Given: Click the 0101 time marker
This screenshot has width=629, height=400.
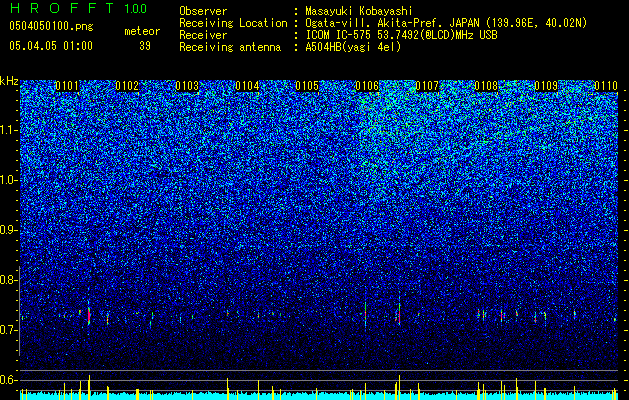Looking at the screenshot, I should [x=67, y=86].
